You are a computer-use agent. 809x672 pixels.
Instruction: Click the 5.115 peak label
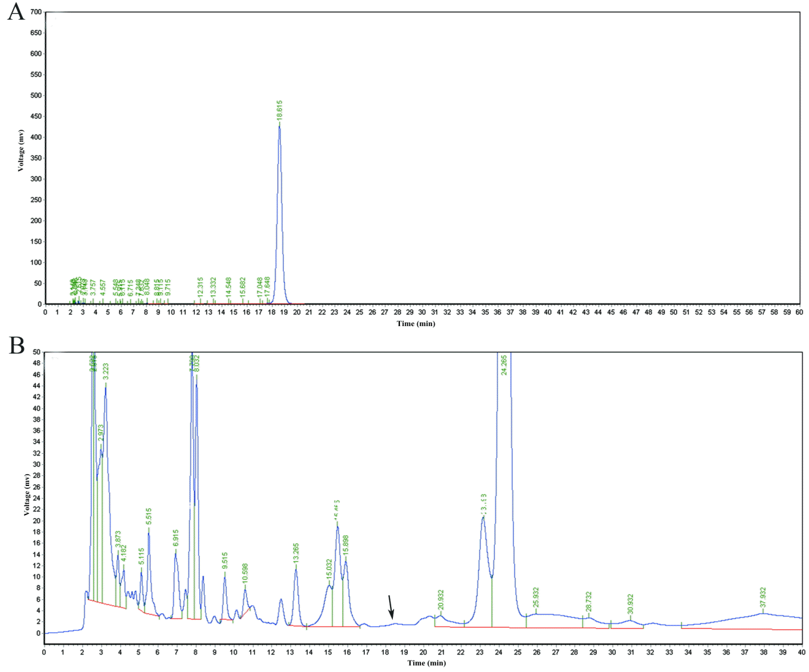(x=141, y=557)
